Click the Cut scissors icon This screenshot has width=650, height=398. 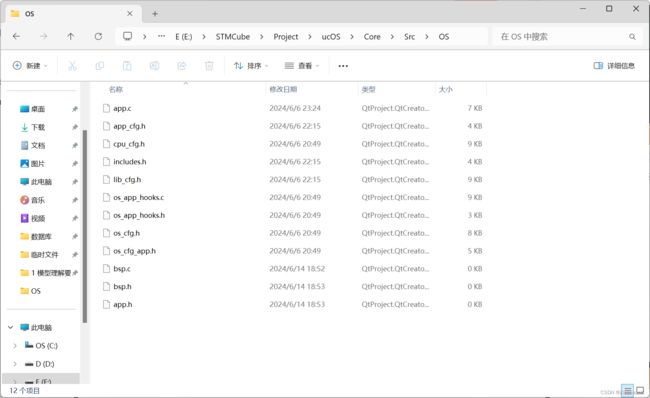click(72, 66)
